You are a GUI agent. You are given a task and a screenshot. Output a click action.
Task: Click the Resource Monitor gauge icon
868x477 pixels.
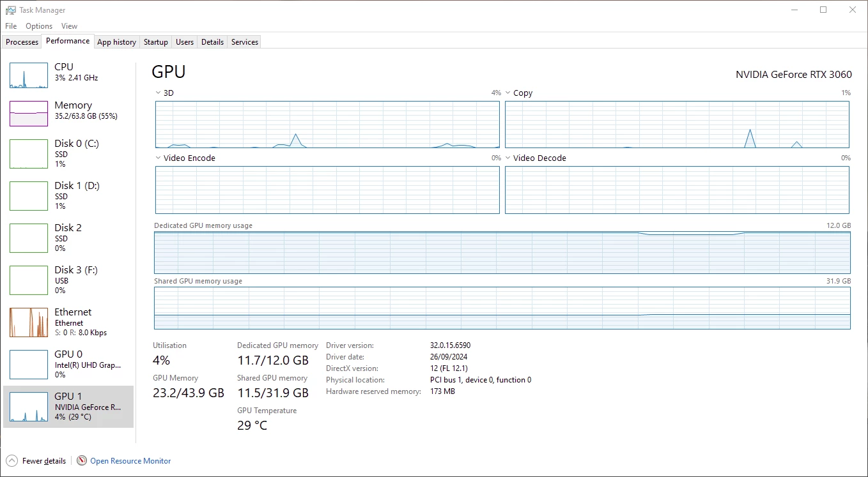pyautogui.click(x=82, y=460)
